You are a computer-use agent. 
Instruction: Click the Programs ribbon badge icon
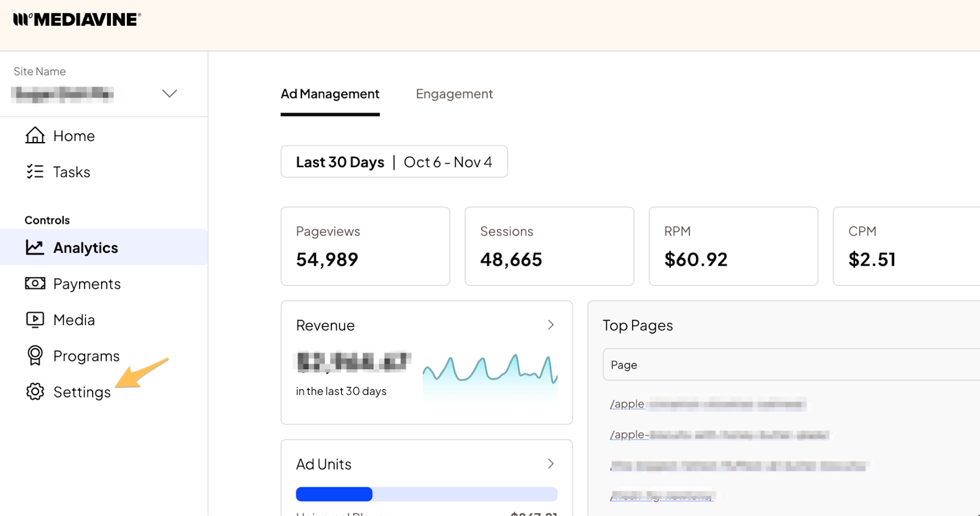35,356
